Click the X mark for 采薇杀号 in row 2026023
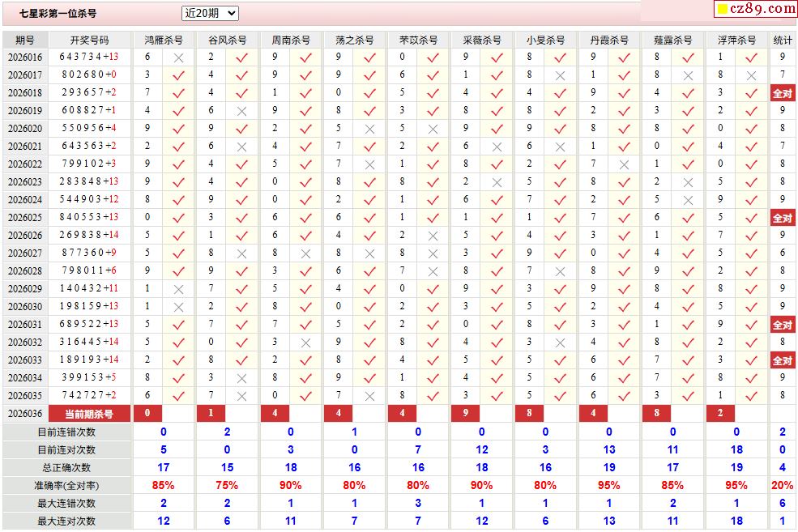This screenshot has height=532, width=798. (x=497, y=182)
